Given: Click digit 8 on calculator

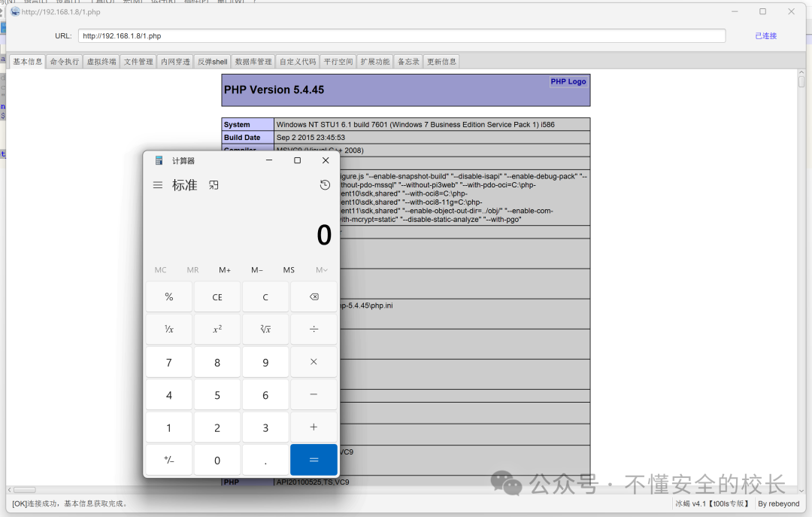Looking at the screenshot, I should 217,362.
